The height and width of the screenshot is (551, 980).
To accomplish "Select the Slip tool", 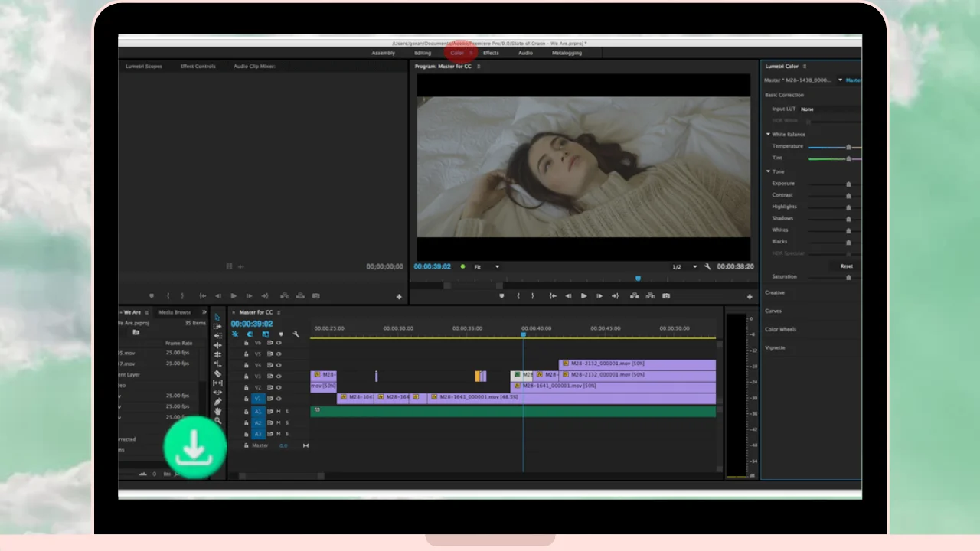I will coord(217,383).
